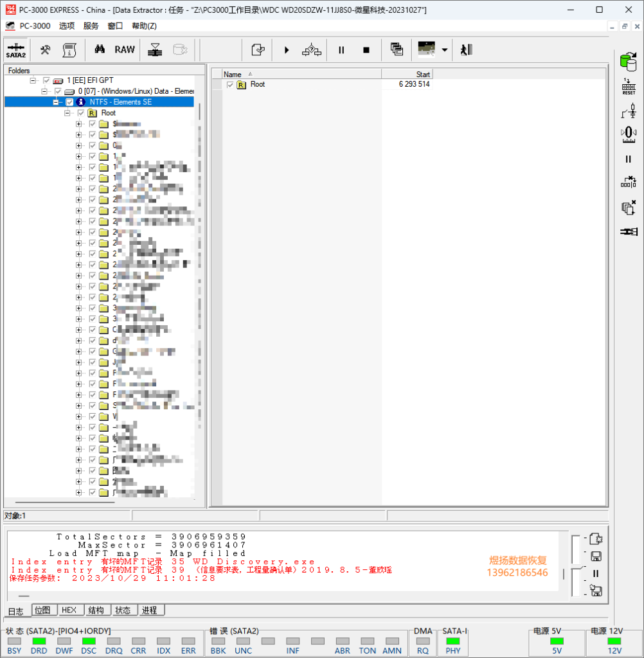Expand the folder starting with C
Viewport: 644px width, 658px height.
pyautogui.click(x=78, y=330)
